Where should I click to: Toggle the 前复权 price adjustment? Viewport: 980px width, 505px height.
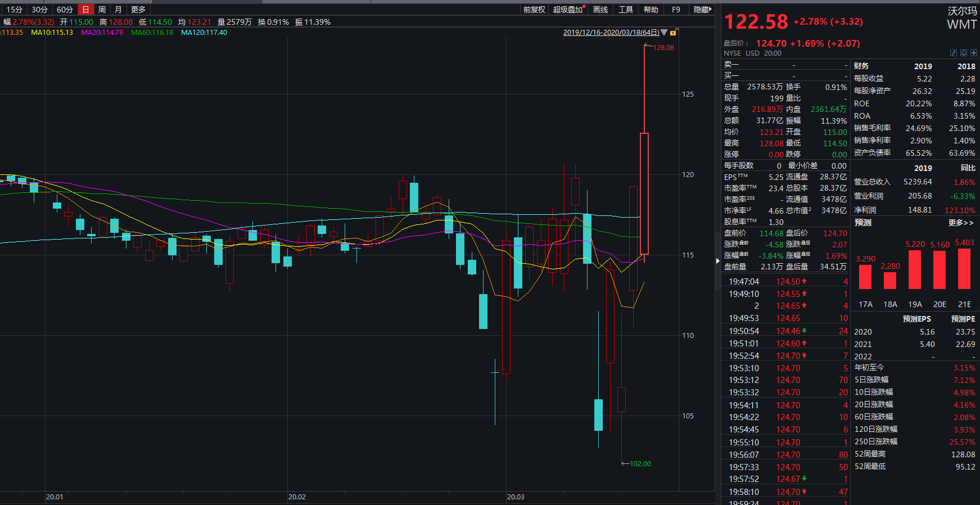pos(534,10)
